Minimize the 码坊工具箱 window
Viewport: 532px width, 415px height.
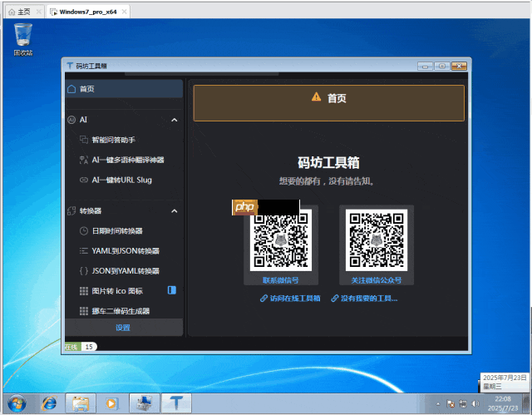tap(425, 67)
